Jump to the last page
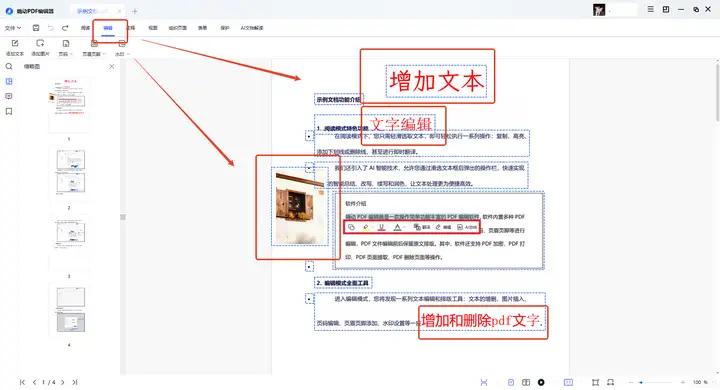Viewport: 720px width, 390px height. pyautogui.click(x=75, y=382)
